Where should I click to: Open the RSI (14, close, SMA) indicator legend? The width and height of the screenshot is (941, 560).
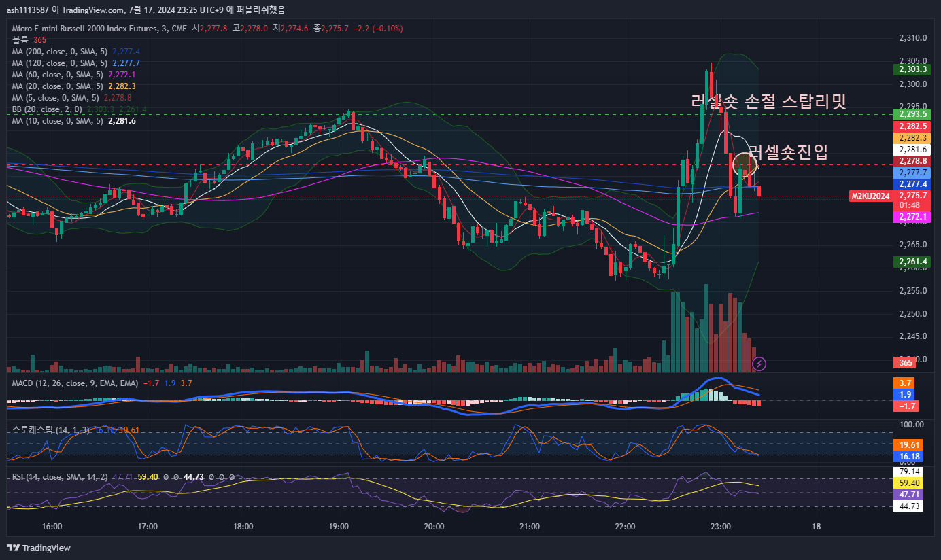point(59,477)
